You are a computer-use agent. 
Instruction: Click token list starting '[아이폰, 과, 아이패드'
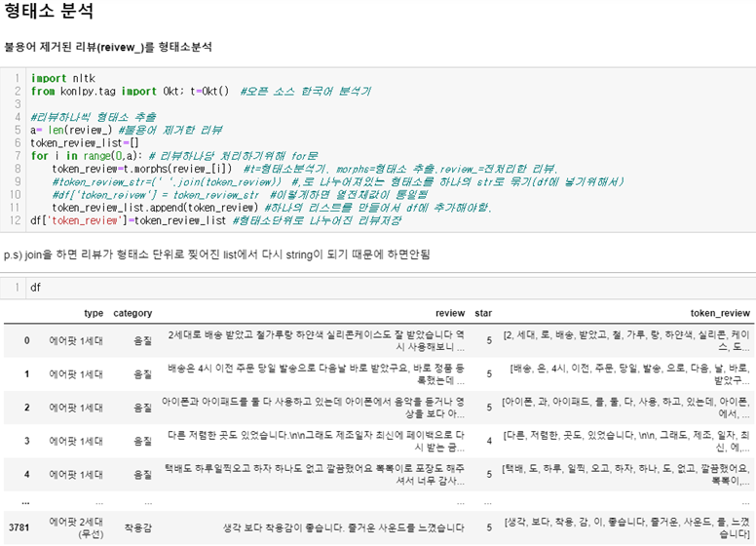pyautogui.click(x=625, y=408)
